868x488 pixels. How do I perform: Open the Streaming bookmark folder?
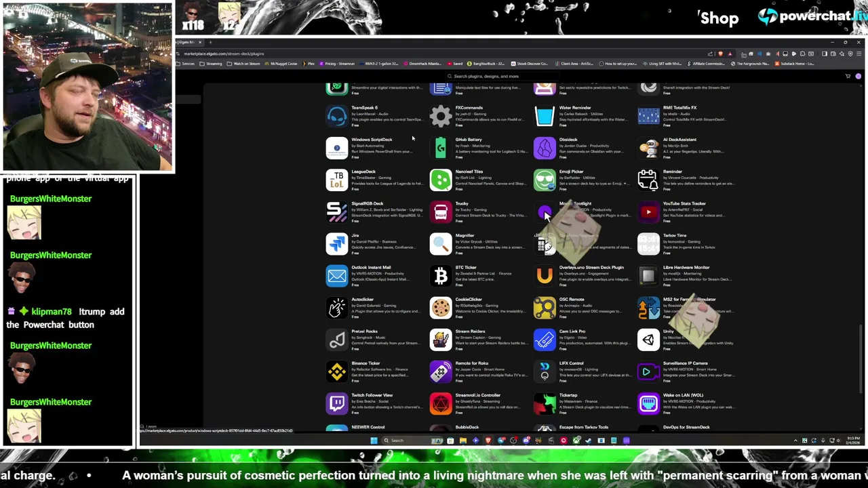coord(212,64)
